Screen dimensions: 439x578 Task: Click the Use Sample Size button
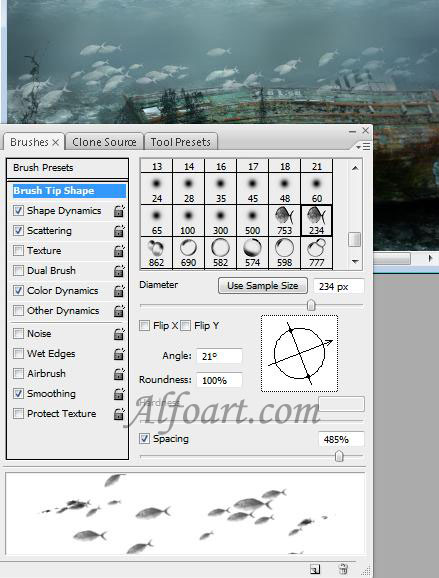(x=263, y=286)
